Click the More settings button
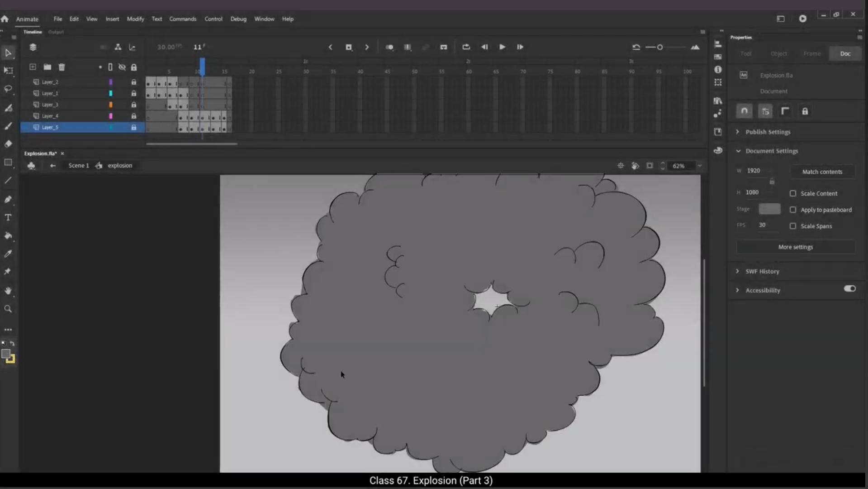The image size is (868, 489). click(x=795, y=247)
